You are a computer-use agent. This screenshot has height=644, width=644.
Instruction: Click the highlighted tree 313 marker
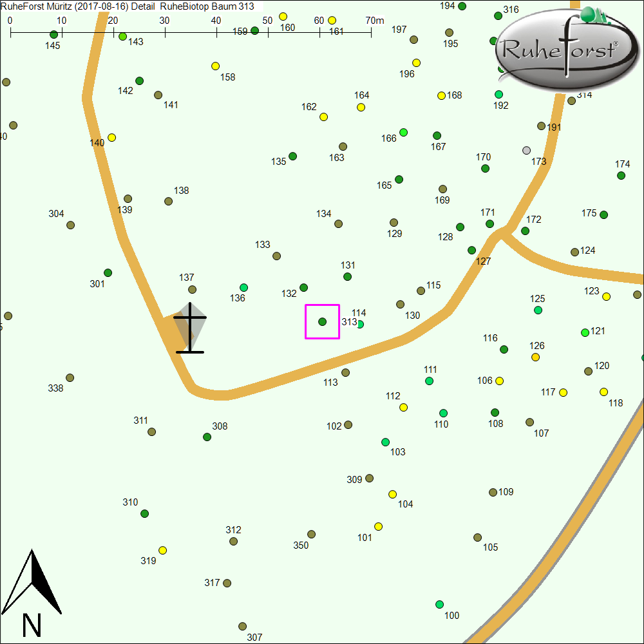[322, 321]
